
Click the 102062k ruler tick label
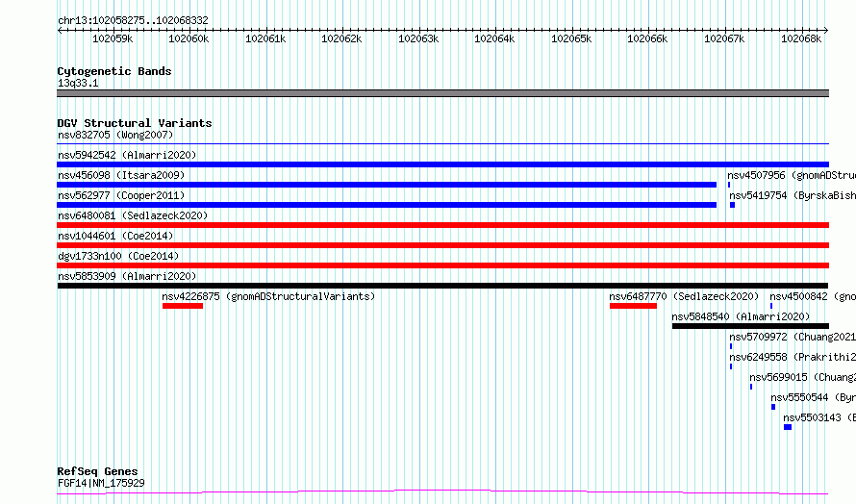click(341, 38)
